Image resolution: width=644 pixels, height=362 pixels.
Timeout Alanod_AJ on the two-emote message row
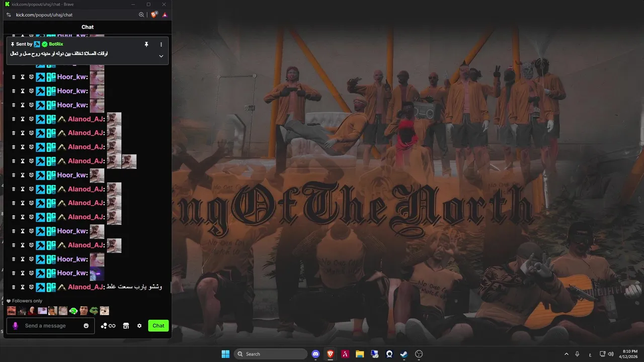[x=23, y=161]
